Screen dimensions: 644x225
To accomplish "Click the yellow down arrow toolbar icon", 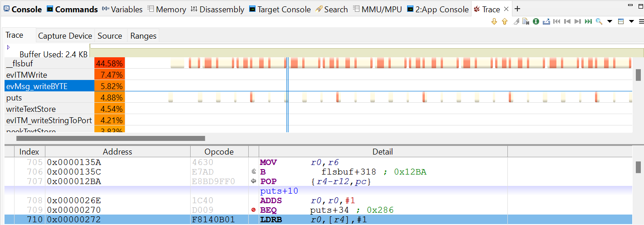I will coord(494,21).
